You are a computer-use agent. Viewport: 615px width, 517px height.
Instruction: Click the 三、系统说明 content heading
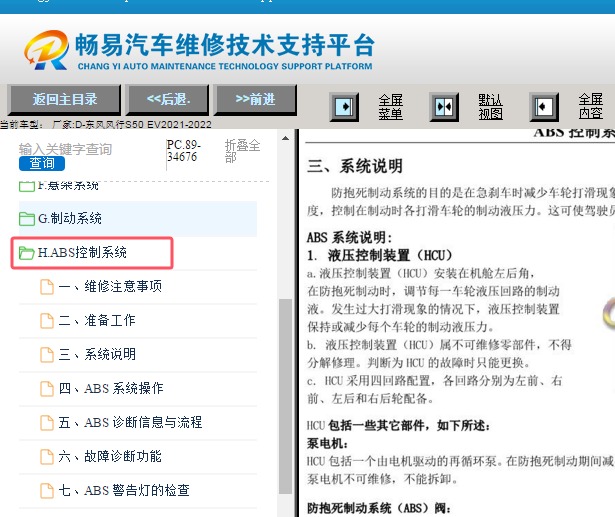coord(355,166)
